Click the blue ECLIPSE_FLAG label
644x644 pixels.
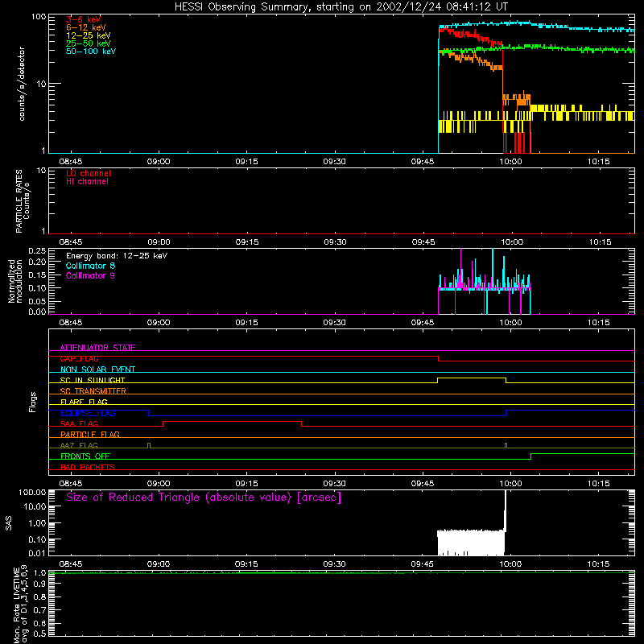click(x=88, y=413)
